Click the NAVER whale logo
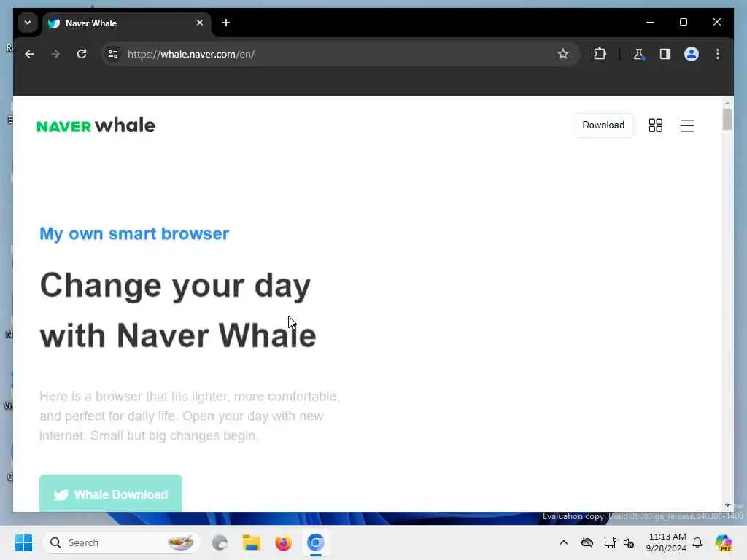 [x=96, y=125]
